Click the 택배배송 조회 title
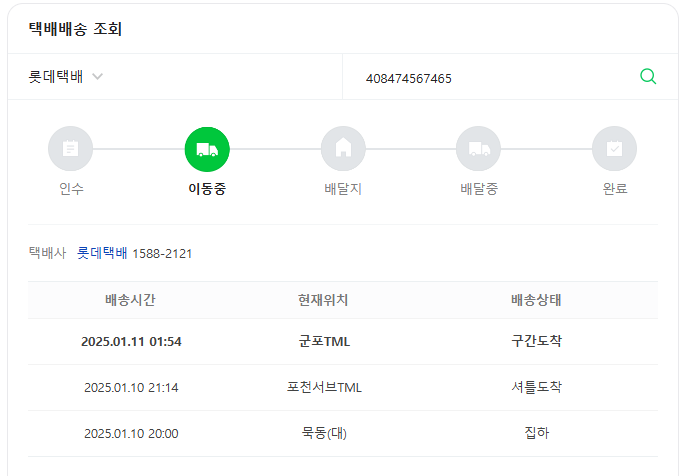 pyautogui.click(x=75, y=29)
